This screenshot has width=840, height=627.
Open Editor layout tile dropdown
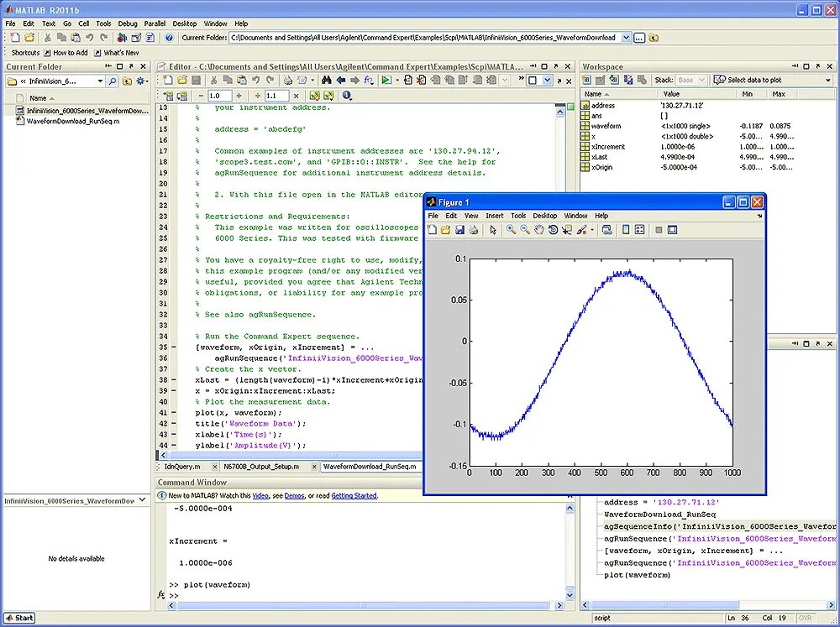coord(547,81)
